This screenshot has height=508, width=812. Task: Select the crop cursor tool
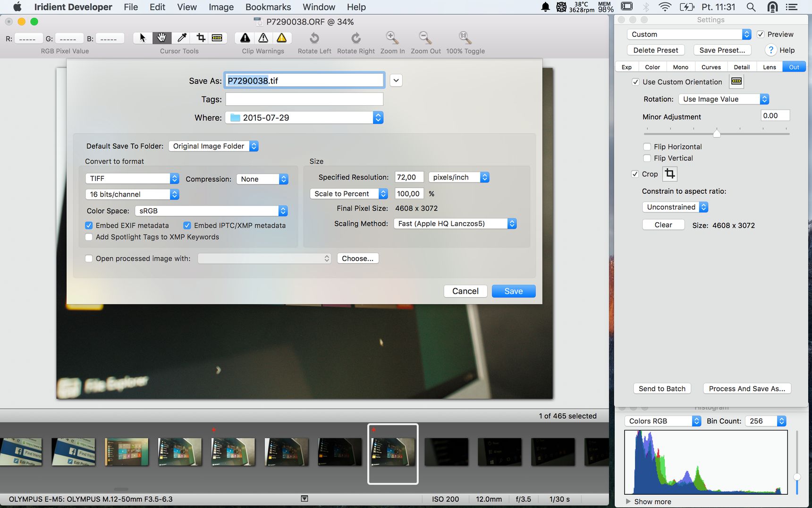[201, 38]
